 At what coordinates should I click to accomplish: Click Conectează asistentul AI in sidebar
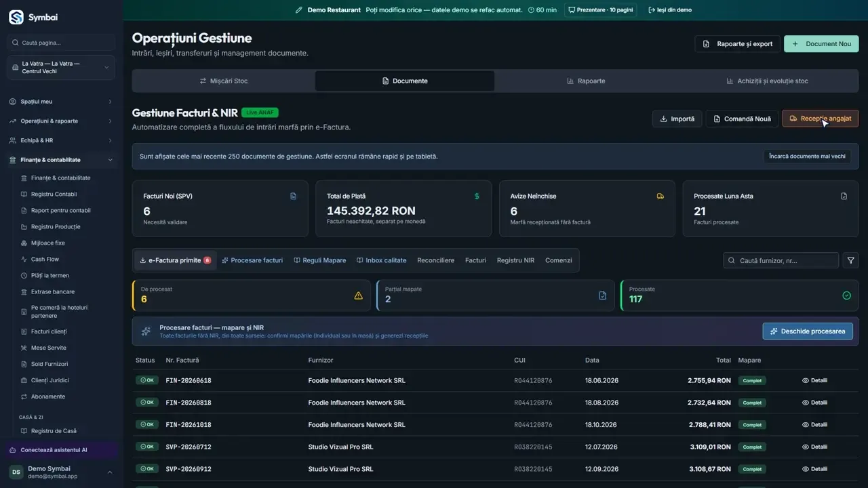click(61, 450)
